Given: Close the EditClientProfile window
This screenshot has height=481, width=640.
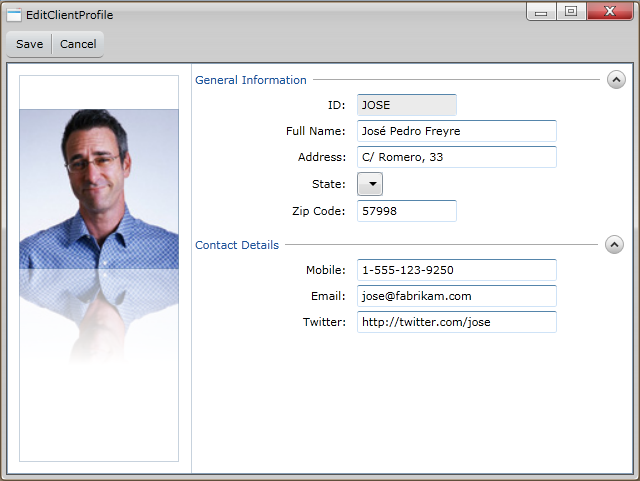Looking at the screenshot, I should pyautogui.click(x=610, y=11).
